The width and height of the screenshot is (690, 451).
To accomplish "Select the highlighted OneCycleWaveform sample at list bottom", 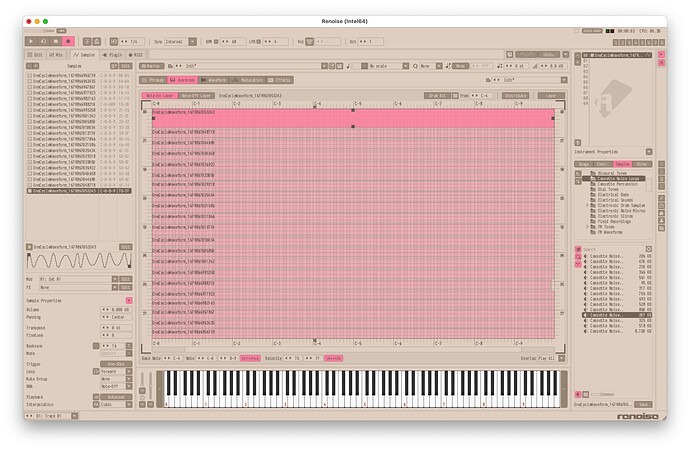I will 79,191.
